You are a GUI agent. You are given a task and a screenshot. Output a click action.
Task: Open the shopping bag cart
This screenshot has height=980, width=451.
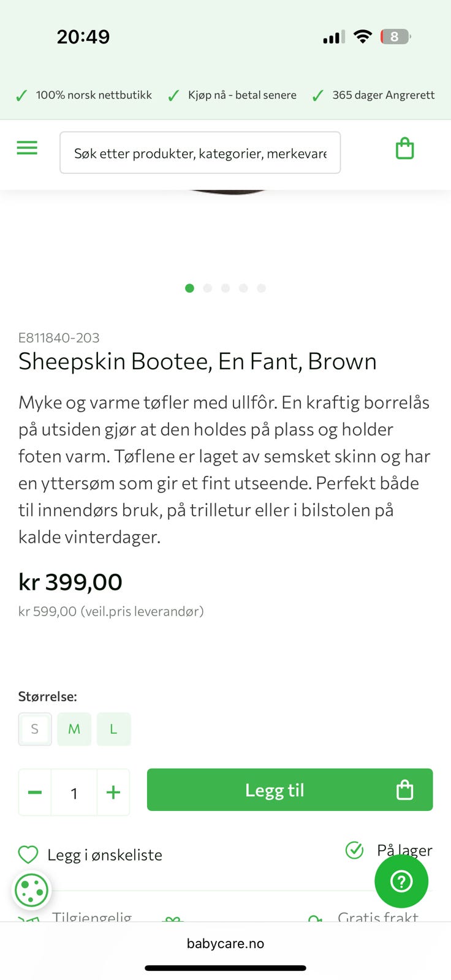[x=404, y=149]
